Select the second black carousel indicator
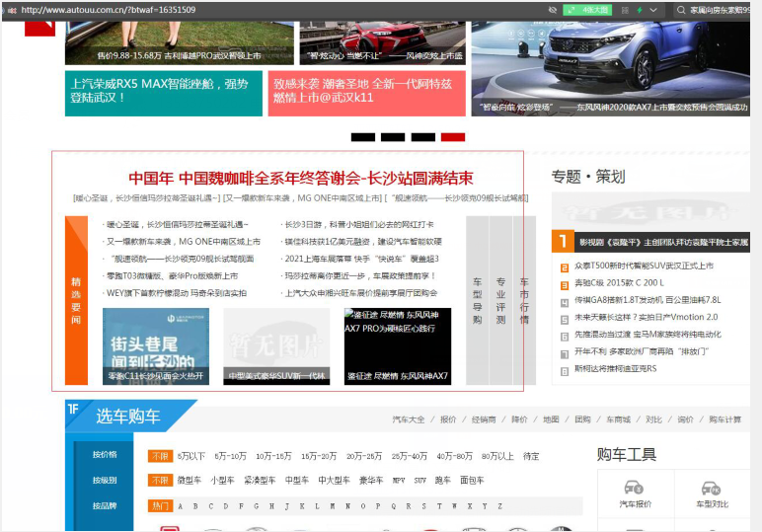This screenshot has width=762, height=532. (393, 137)
